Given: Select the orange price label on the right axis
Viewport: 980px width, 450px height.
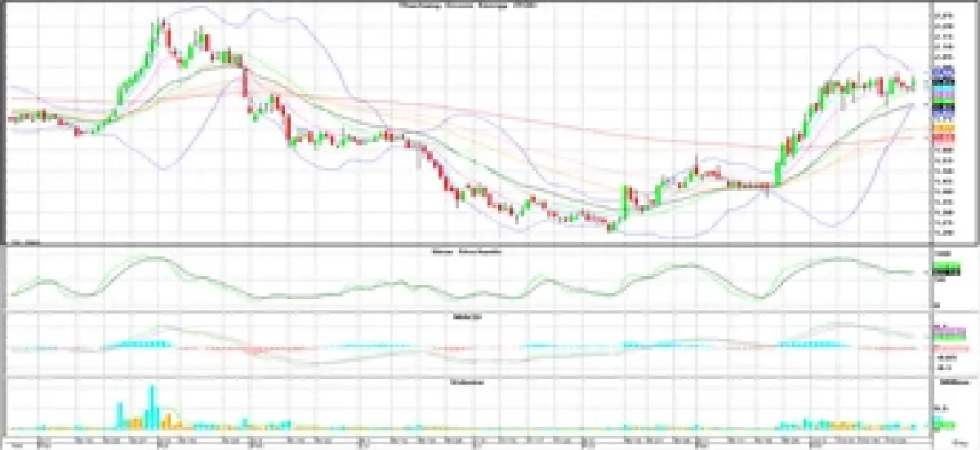Looking at the screenshot, I should [944, 129].
